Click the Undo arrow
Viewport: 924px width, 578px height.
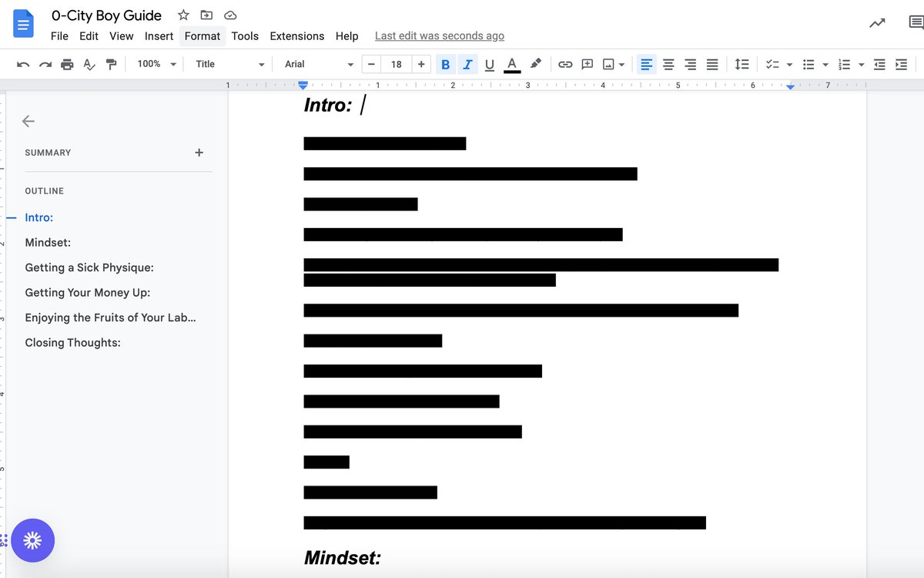[23, 64]
